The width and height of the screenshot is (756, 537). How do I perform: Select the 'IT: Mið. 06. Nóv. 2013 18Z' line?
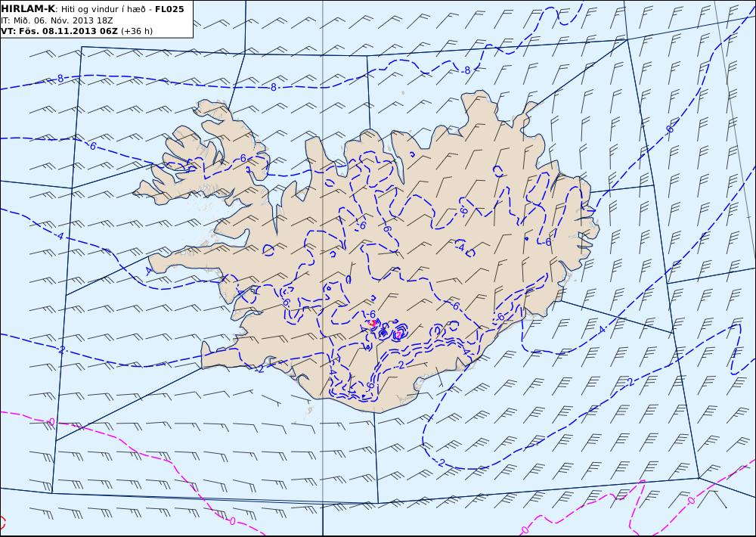(x=57, y=20)
